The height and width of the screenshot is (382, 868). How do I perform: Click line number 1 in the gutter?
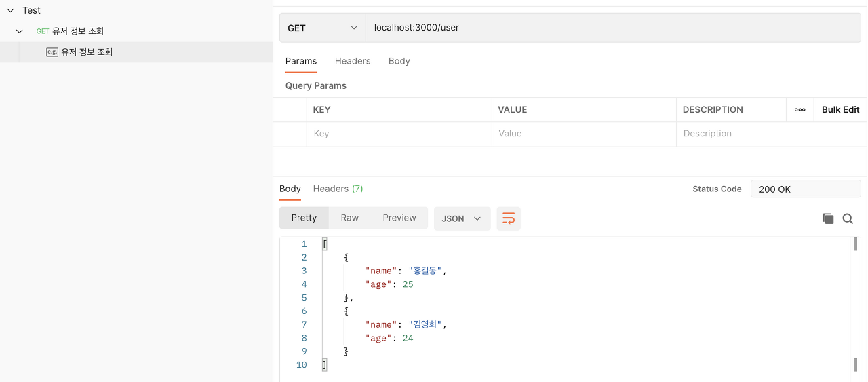(x=304, y=244)
